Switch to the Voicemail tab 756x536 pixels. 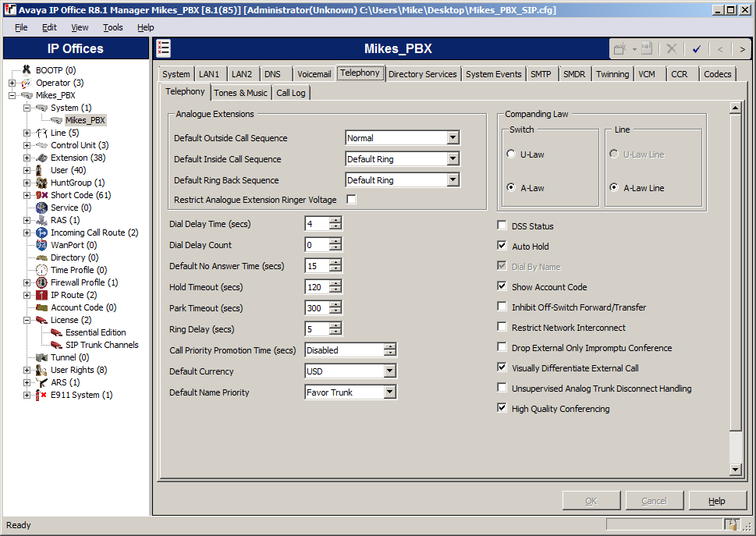pos(314,74)
